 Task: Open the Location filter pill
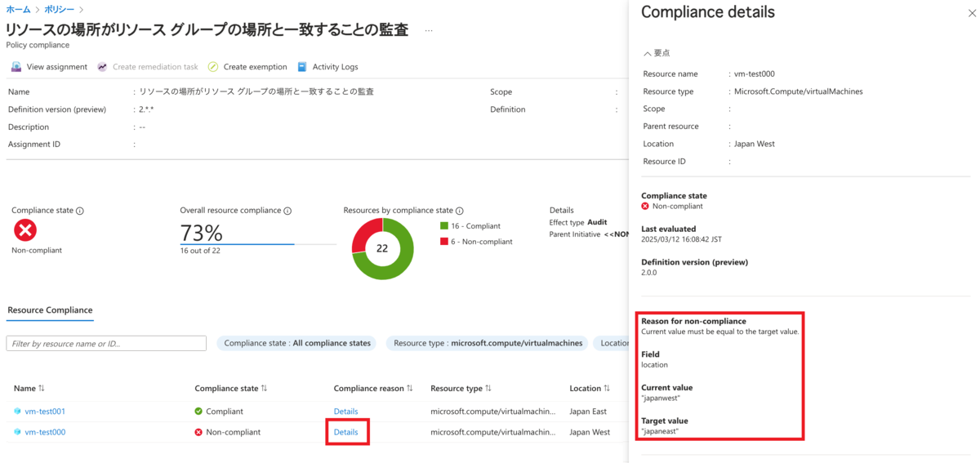(x=611, y=344)
